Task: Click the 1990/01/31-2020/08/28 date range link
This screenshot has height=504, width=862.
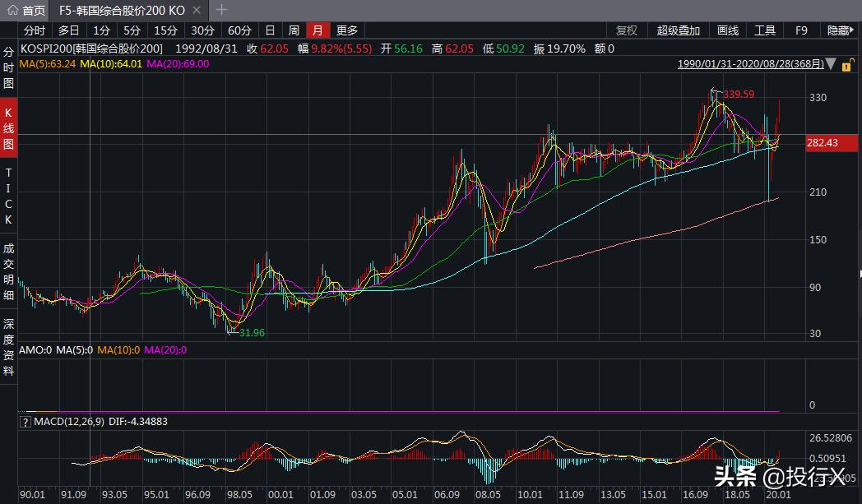Action: (x=748, y=64)
